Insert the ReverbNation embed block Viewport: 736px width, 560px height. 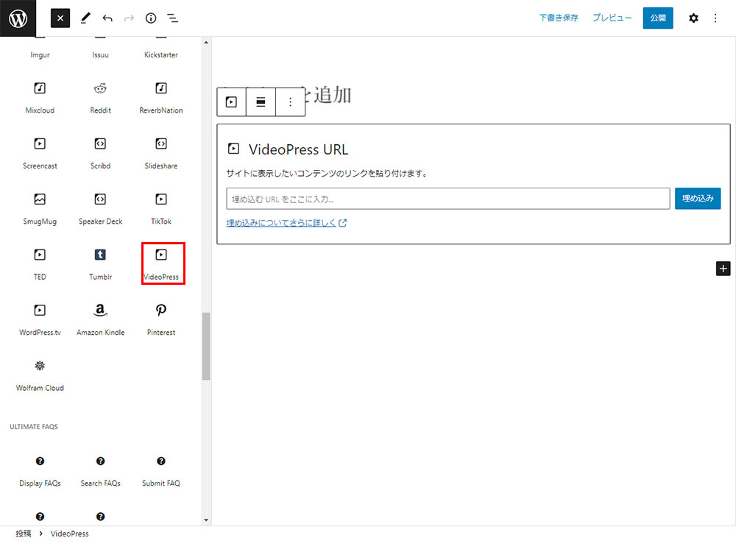161,98
